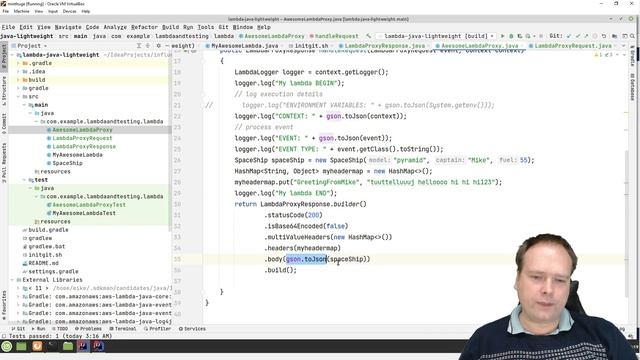This screenshot has width=640, height=360.
Task: Collapse lambda-java-lightweight project root
Action: point(12,55)
